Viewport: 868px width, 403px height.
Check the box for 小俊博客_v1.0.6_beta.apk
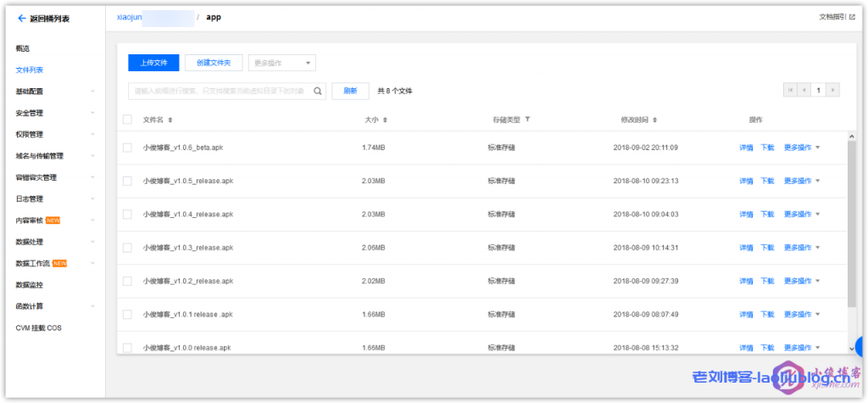[127, 148]
